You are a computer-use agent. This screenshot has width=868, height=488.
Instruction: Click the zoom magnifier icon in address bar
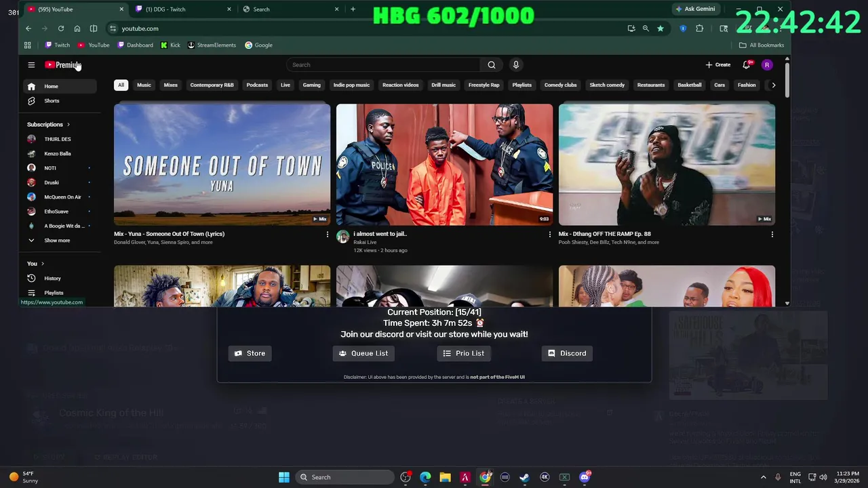[x=646, y=28]
